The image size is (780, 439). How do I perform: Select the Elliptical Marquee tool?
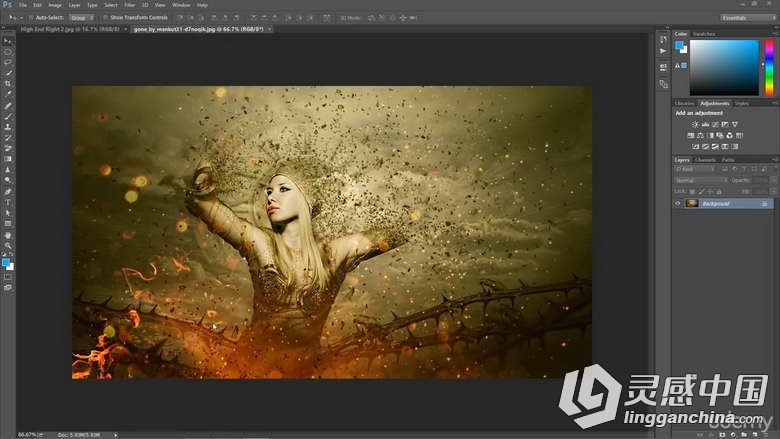[7, 52]
